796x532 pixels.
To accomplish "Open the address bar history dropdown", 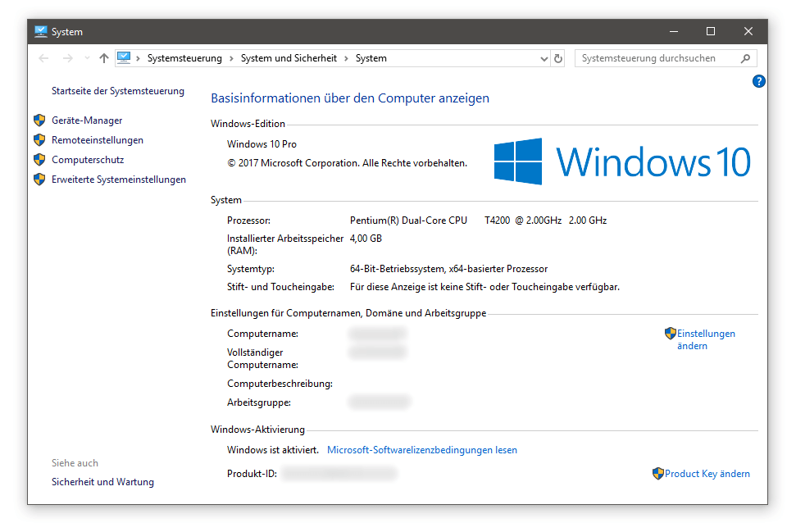I will point(544,58).
